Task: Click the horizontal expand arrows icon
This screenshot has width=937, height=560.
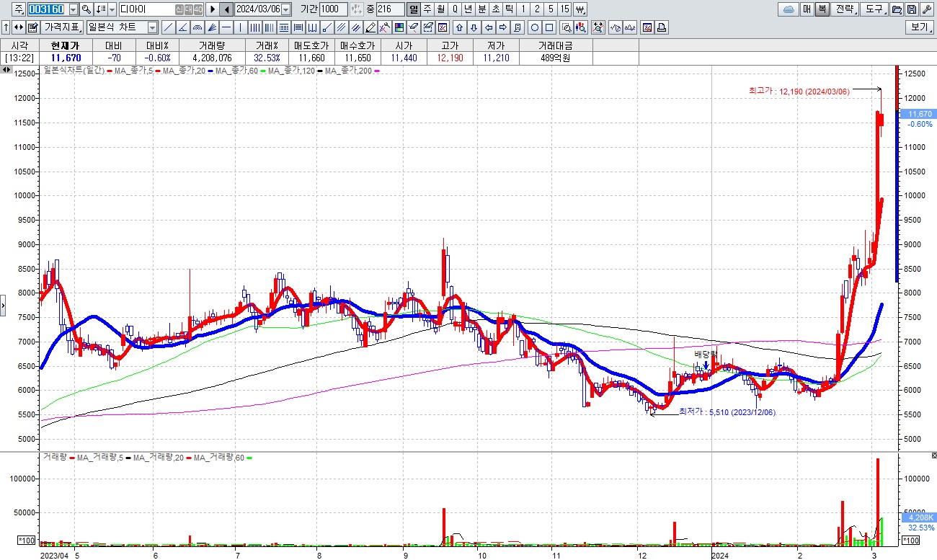Action: (18, 27)
